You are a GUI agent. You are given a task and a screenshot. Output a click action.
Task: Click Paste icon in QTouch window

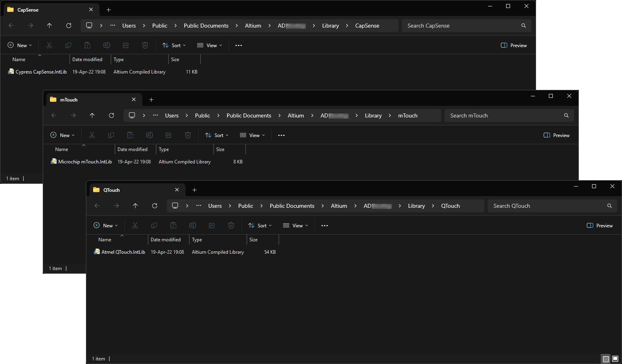[173, 226]
